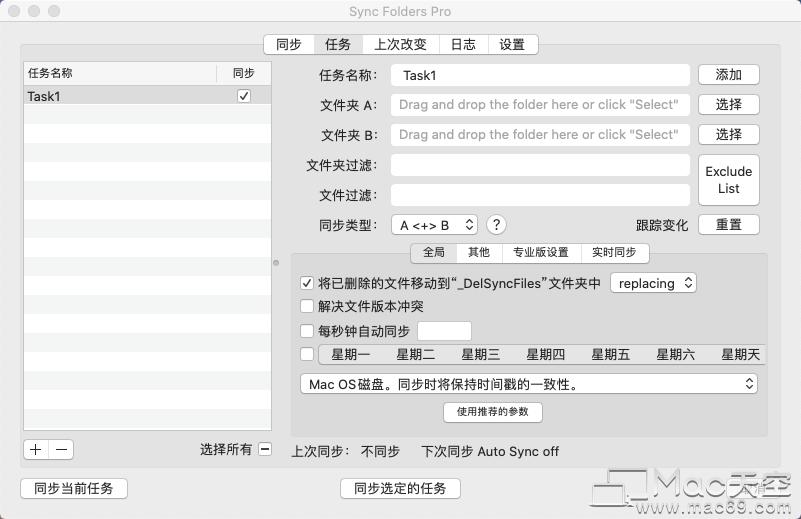Switch to the 日志 tab
The image size is (801, 519).
pos(464,44)
